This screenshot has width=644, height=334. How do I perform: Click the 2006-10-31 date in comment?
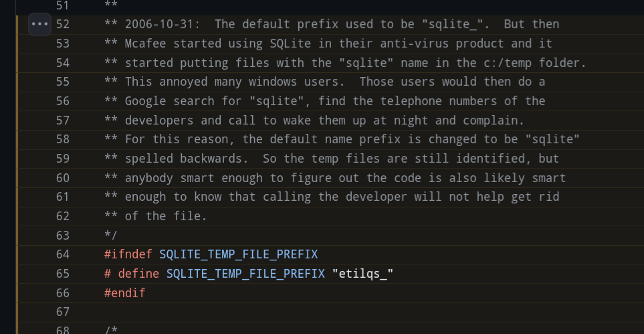pyautogui.click(x=162, y=24)
